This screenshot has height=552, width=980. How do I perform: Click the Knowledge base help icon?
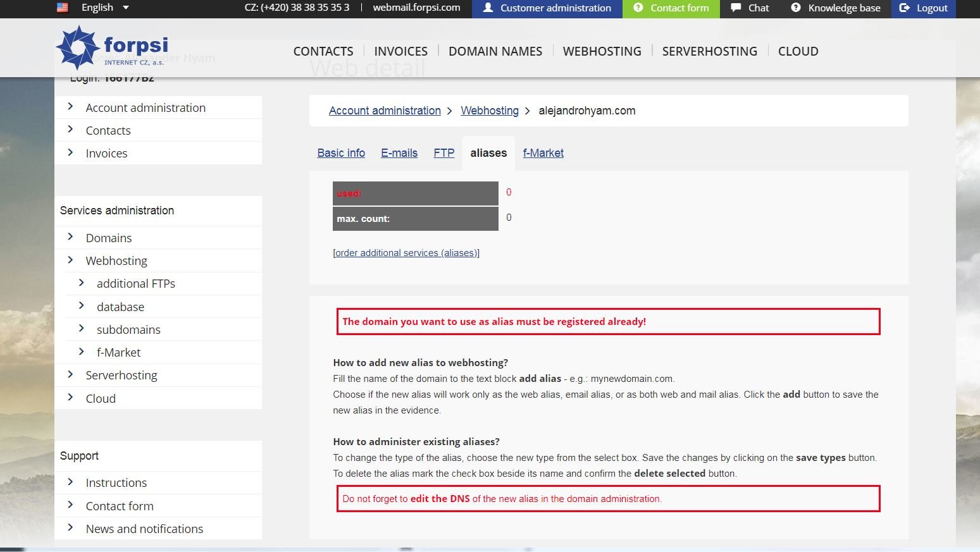(796, 8)
